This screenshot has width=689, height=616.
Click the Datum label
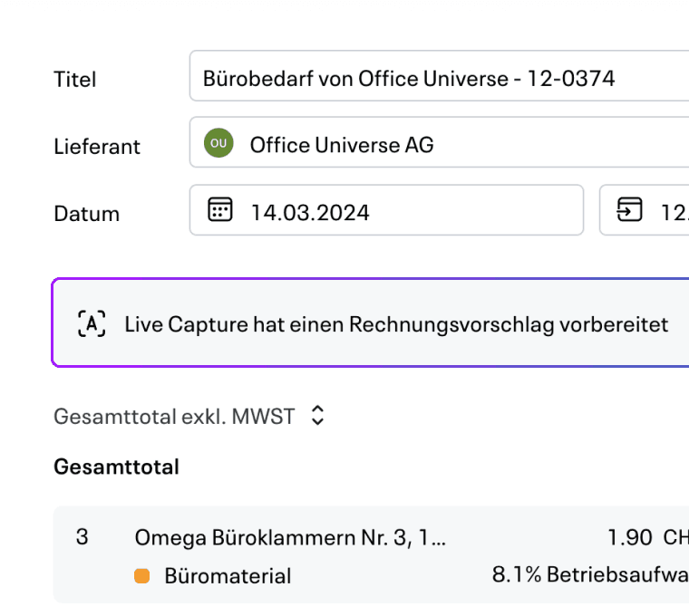[86, 214]
